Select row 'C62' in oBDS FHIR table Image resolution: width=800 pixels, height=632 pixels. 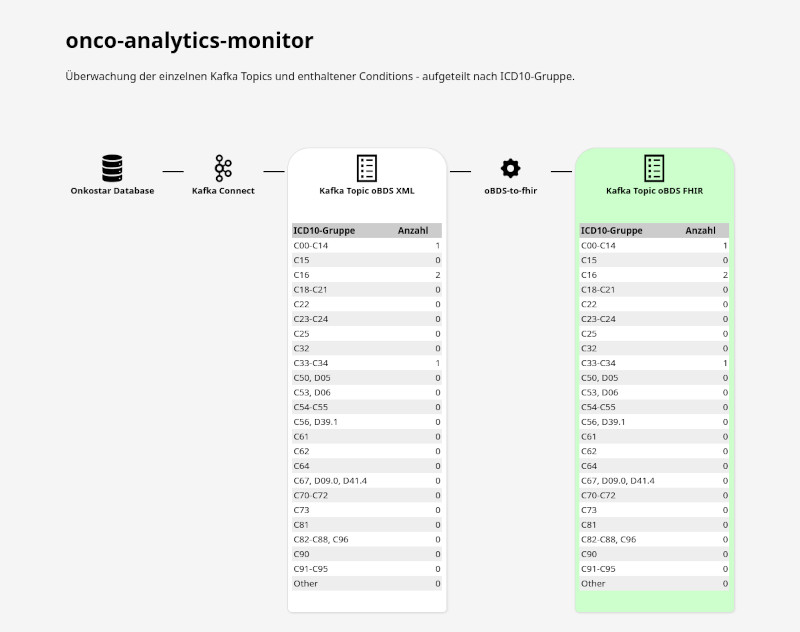(654, 451)
